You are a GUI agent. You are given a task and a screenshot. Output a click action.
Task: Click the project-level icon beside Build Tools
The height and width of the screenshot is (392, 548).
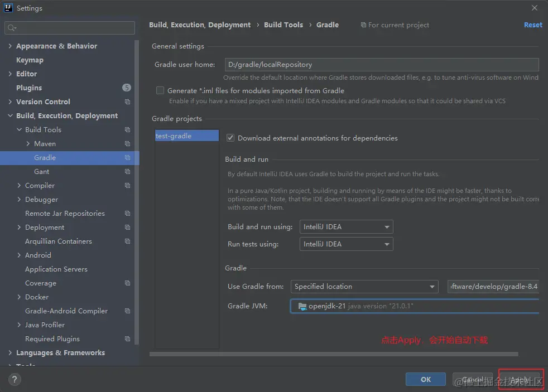[x=128, y=130]
